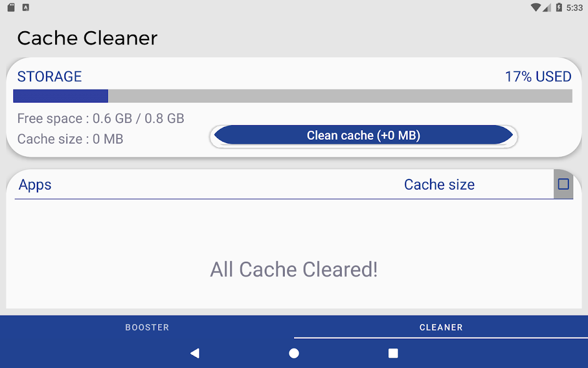Click the Apps column header
Screen dimensions: 588x368
point(35,184)
